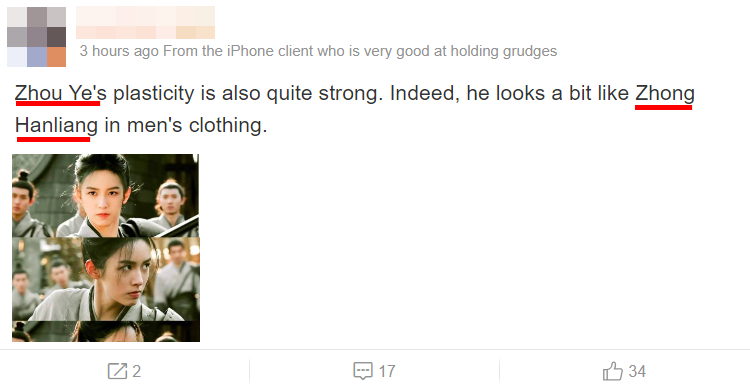The width and height of the screenshot is (750, 390).
Task: Click the phrase "in men's clothing"
Action: pos(186,125)
